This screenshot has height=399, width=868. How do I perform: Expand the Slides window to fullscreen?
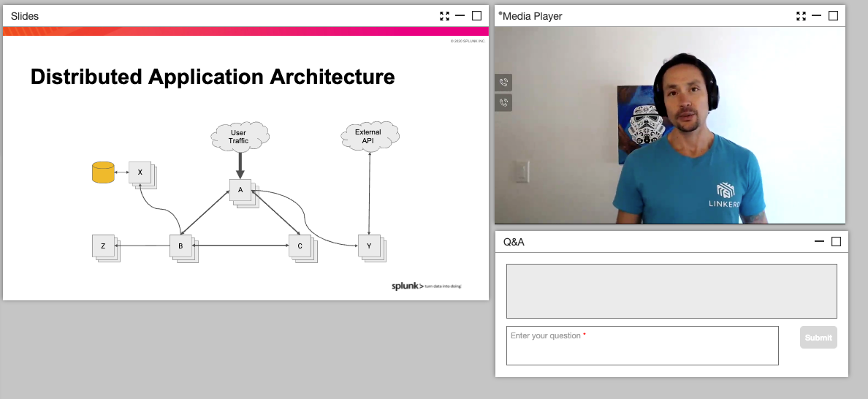tap(444, 16)
